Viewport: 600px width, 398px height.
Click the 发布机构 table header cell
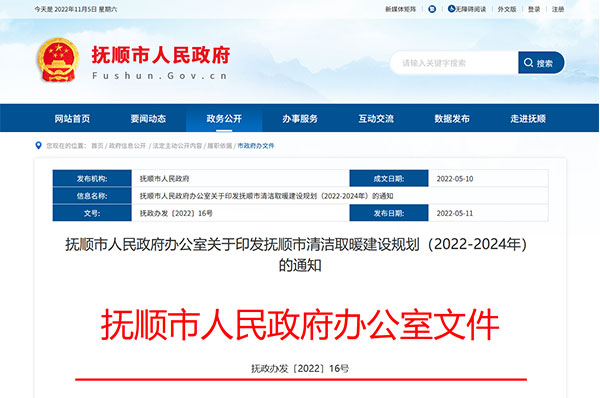[x=92, y=178]
